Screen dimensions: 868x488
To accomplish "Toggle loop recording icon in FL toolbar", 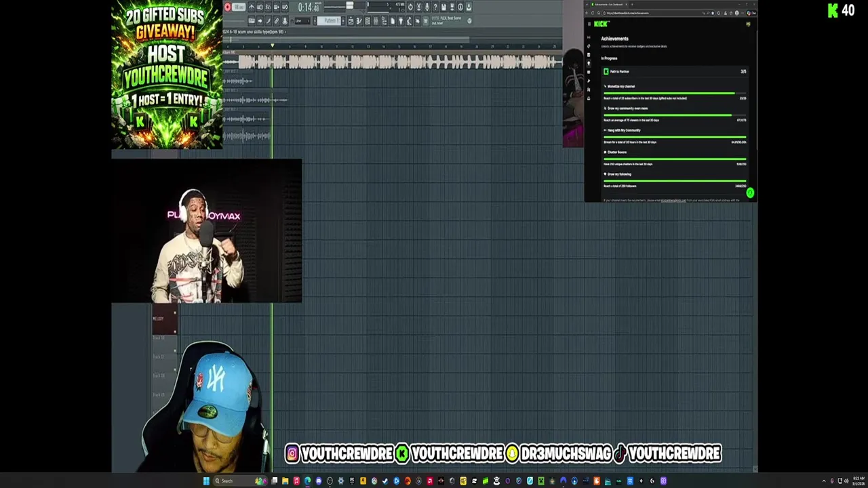I will 285,7.
